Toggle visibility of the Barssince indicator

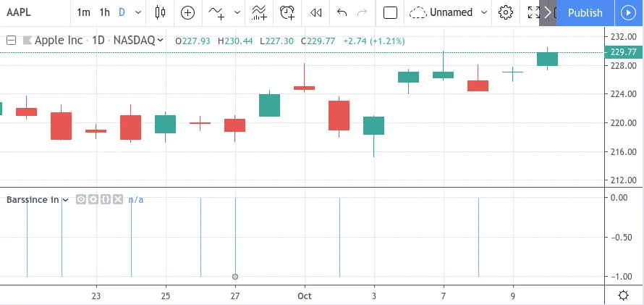pyautogui.click(x=81, y=199)
